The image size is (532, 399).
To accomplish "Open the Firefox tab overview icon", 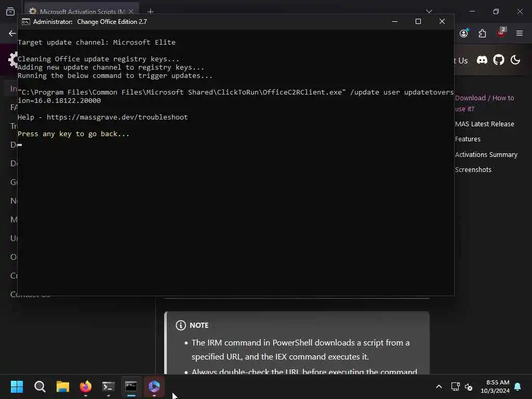I will pos(10,11).
